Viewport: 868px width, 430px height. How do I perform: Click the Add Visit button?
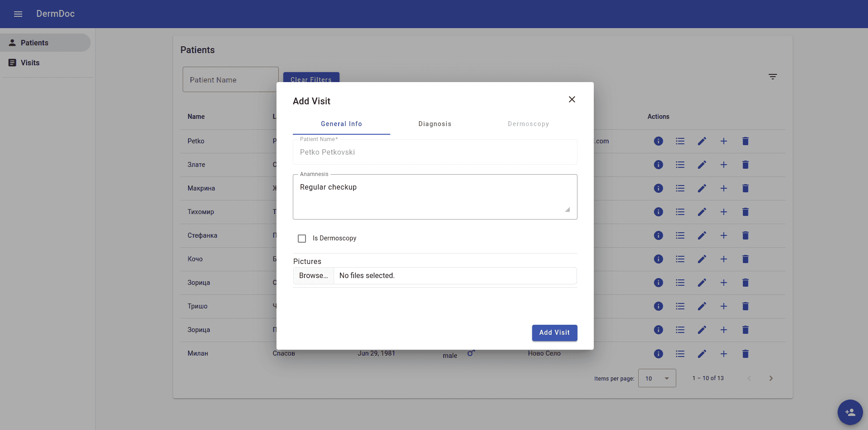554,332
